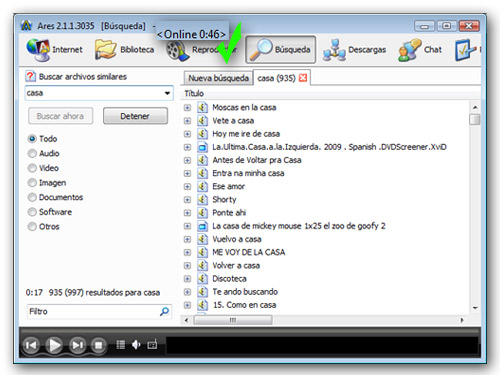This screenshot has height=375, width=500.
Task: Click the horizontal scrollbar thumb under results
Action: pyautogui.click(x=233, y=320)
